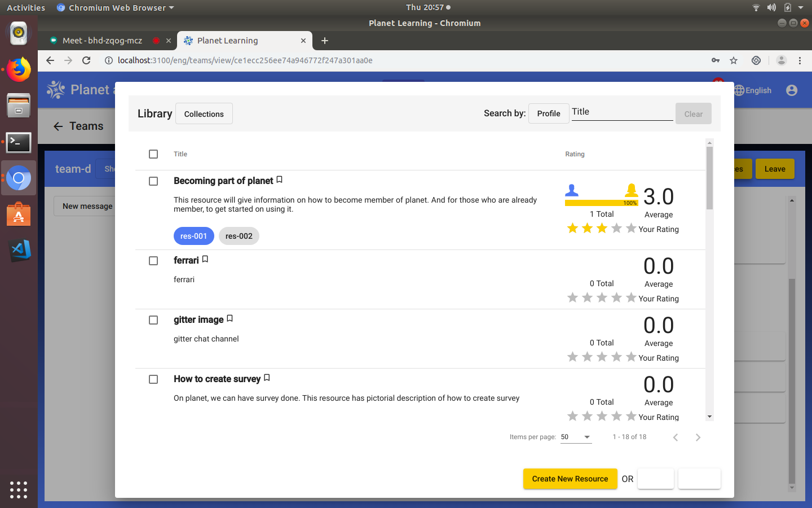Open system status menu arrow
812x508 pixels.
click(x=801, y=7)
